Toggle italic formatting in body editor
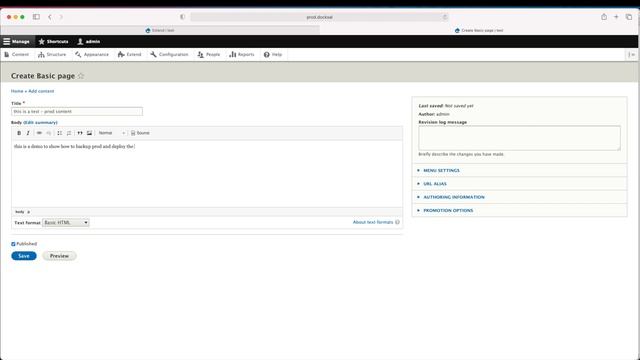The width and height of the screenshot is (640, 360). point(28,133)
